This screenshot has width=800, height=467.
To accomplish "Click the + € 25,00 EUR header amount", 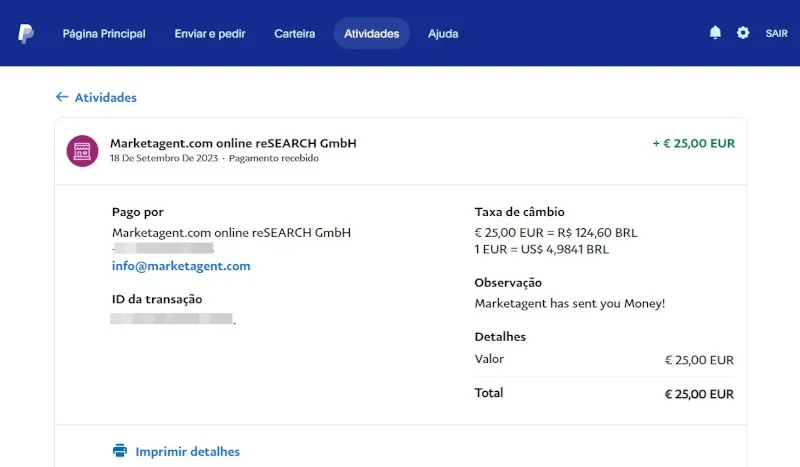I will coord(694,143).
